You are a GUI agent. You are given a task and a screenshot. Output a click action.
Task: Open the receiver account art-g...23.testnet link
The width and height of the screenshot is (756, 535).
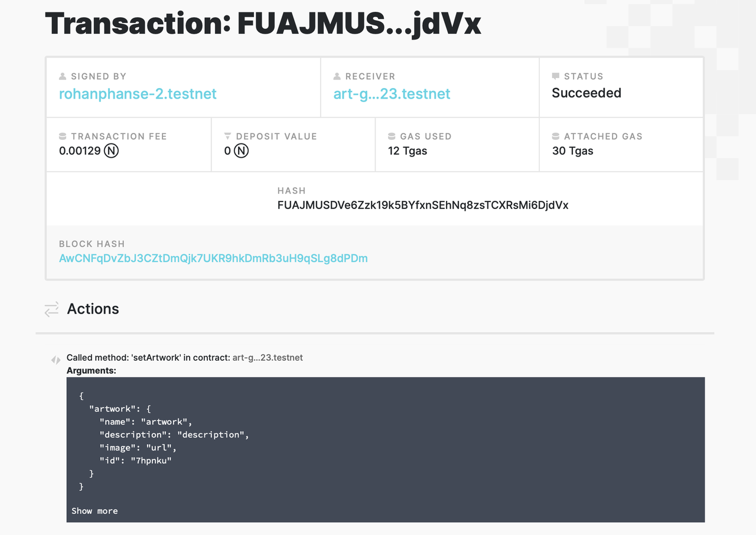392,94
